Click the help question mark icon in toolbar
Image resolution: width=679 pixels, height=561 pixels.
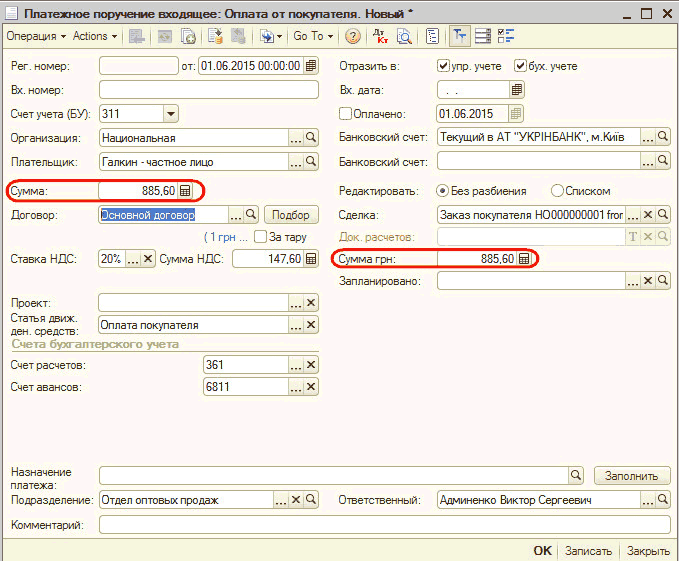click(x=353, y=36)
